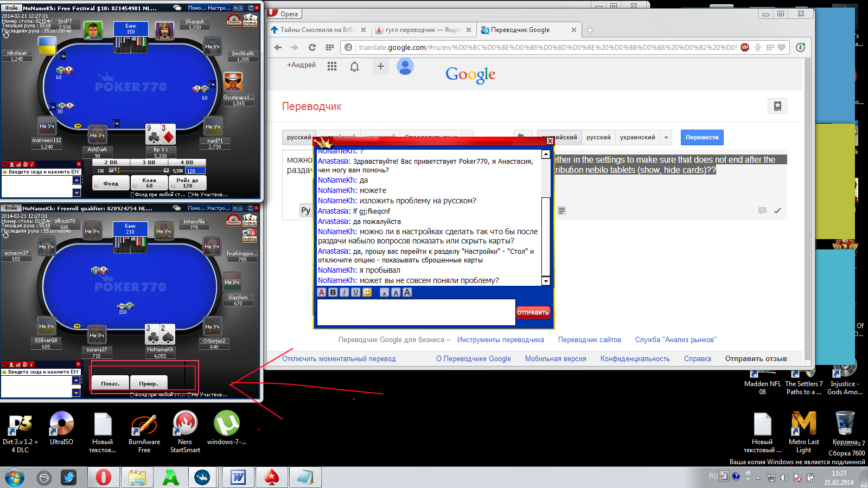
Task: Open 'Настро…' menu in Free Festival window
Action: tap(219, 8)
